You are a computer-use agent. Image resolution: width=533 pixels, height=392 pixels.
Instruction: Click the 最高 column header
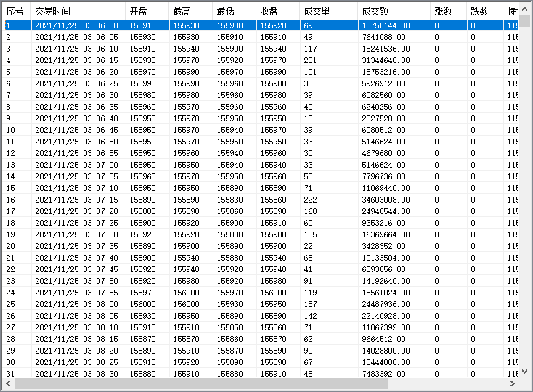(x=191, y=11)
